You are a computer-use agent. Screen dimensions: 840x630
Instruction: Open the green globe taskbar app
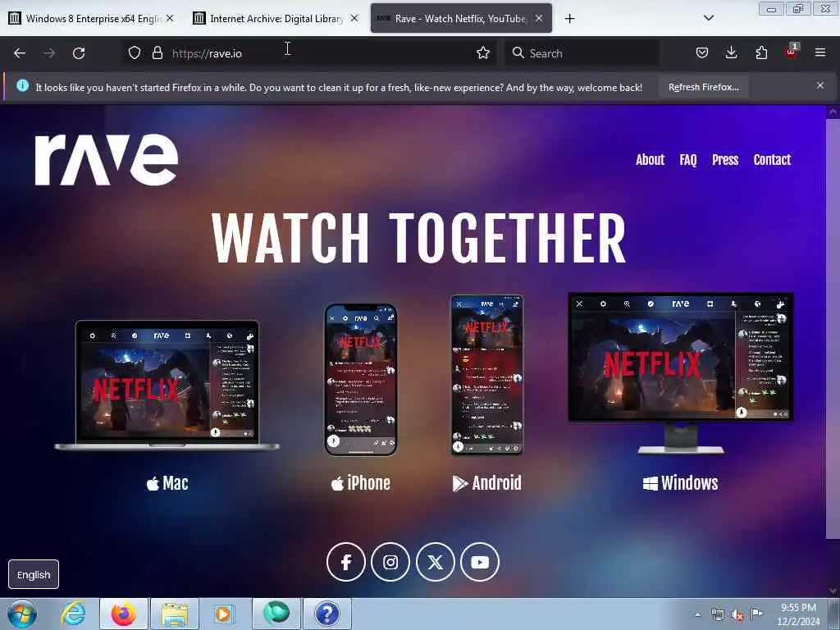pyautogui.click(x=276, y=614)
